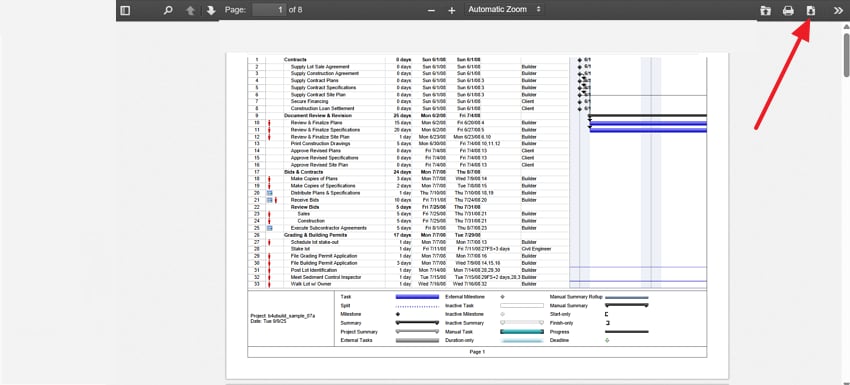Click 'Deadline' legend label
Image resolution: width=850 pixels, height=385 pixels.
coord(559,341)
